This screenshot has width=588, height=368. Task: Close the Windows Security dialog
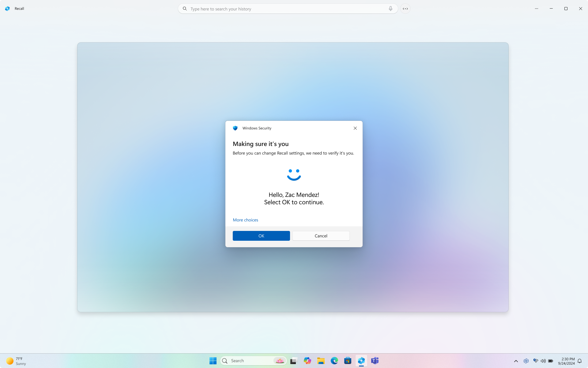point(355,128)
